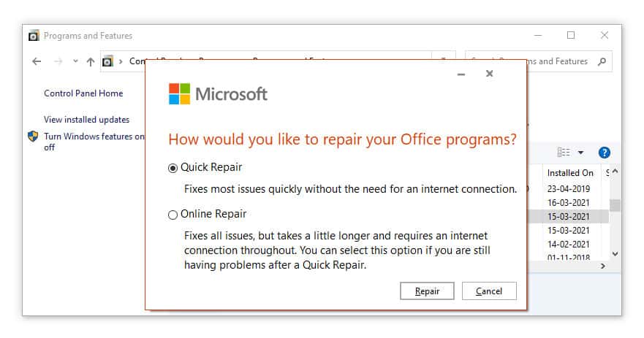Open the view options dropdown arrow

point(580,153)
